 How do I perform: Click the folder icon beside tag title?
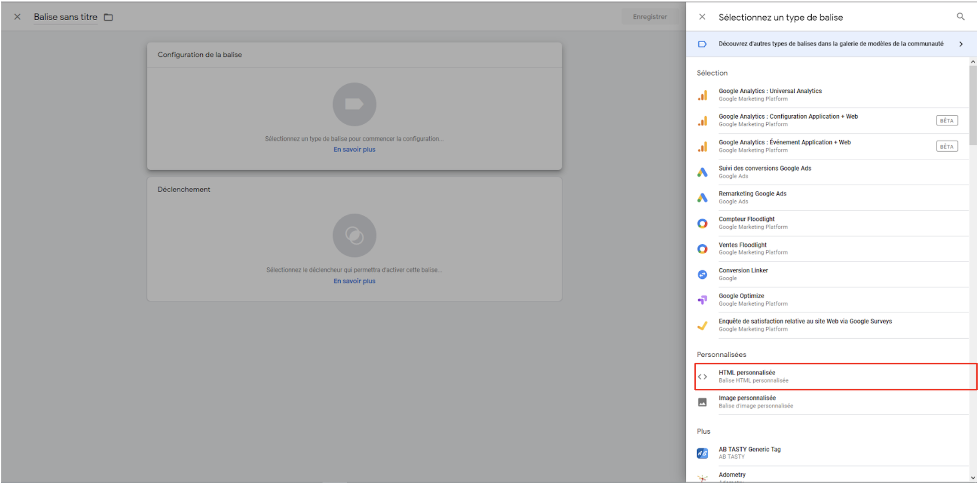tap(109, 17)
